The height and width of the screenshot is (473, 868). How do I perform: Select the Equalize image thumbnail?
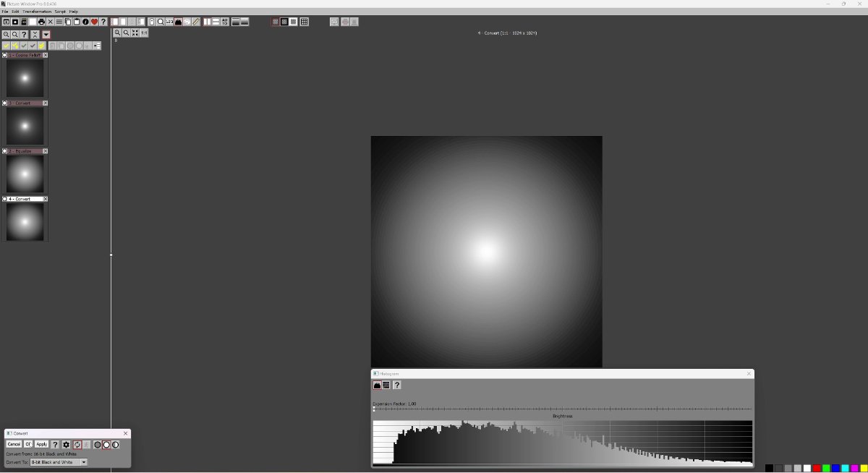pos(25,174)
